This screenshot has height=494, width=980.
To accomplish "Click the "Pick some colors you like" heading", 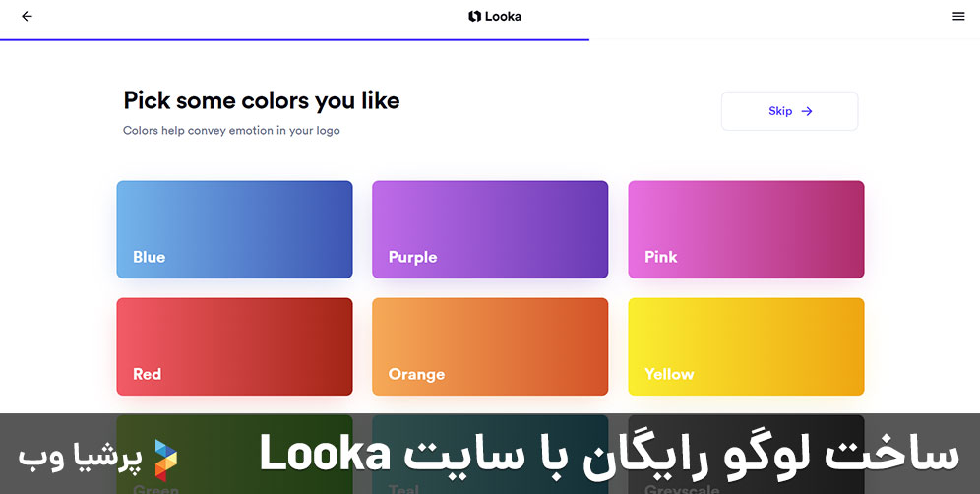I will 261,100.
